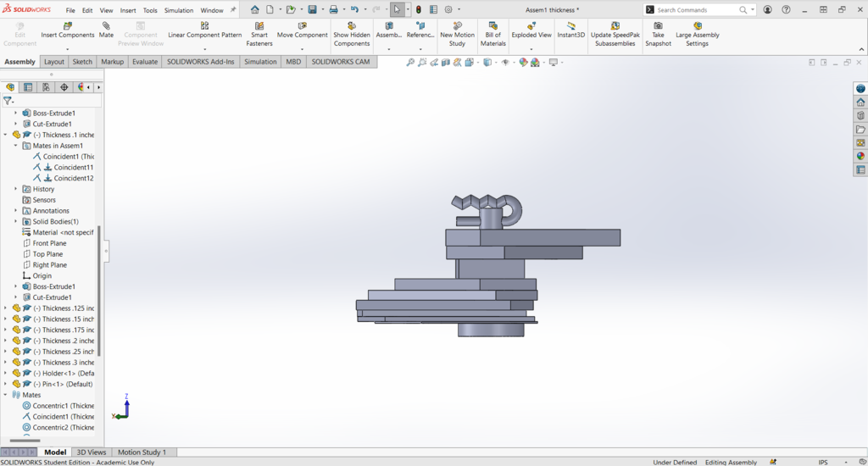Open the Motion Study 1 tab
Image resolution: width=868 pixels, height=466 pixels.
pyautogui.click(x=142, y=452)
